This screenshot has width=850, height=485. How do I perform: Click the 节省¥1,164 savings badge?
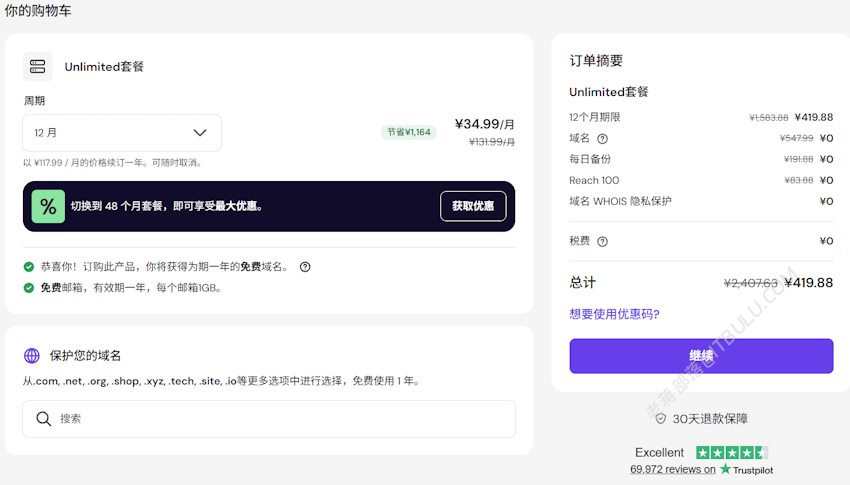click(x=409, y=132)
